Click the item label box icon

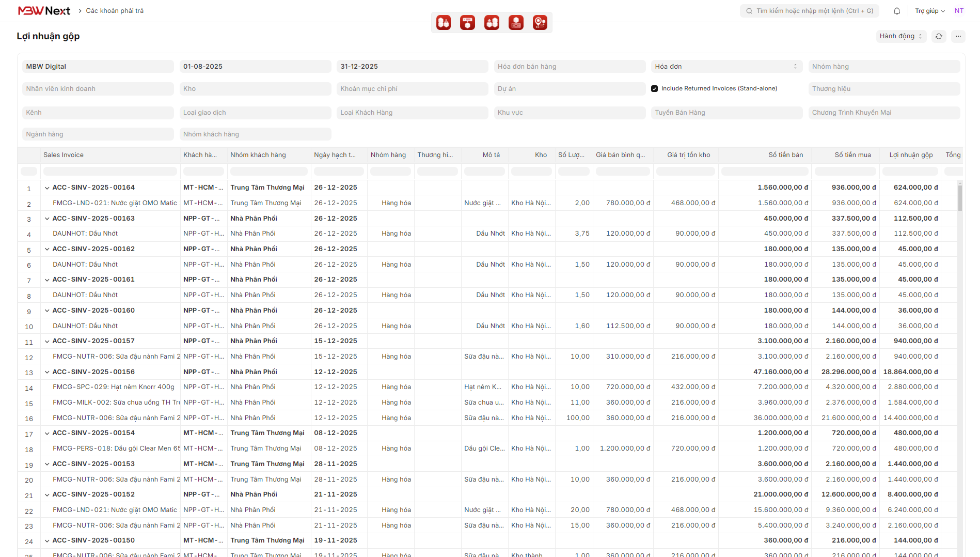click(x=467, y=23)
